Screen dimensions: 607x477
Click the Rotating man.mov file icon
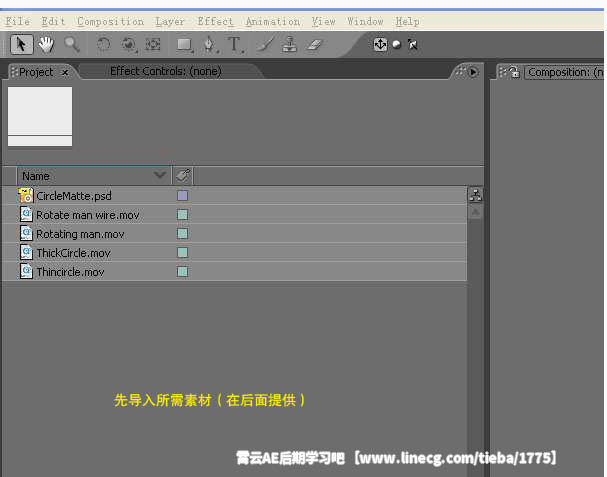(x=26, y=233)
